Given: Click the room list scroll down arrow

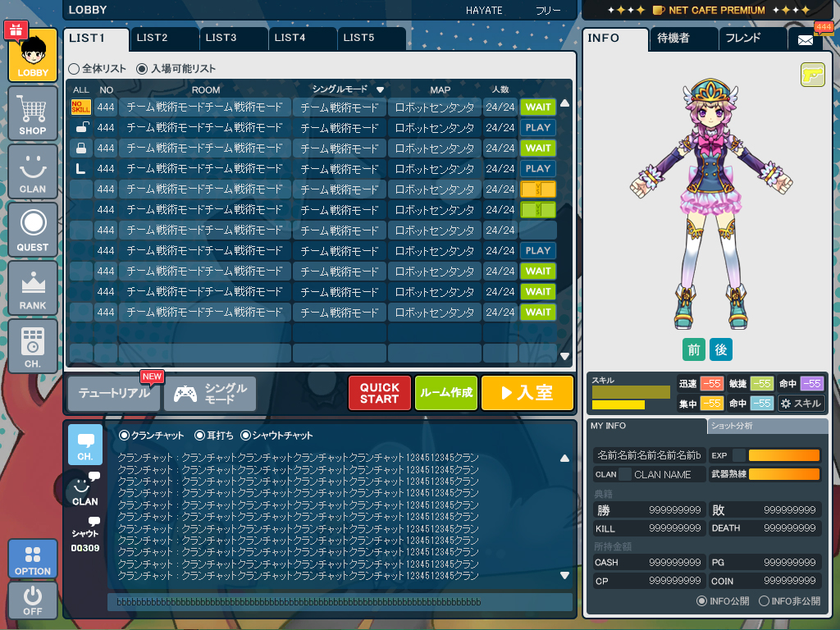Looking at the screenshot, I should (x=564, y=356).
